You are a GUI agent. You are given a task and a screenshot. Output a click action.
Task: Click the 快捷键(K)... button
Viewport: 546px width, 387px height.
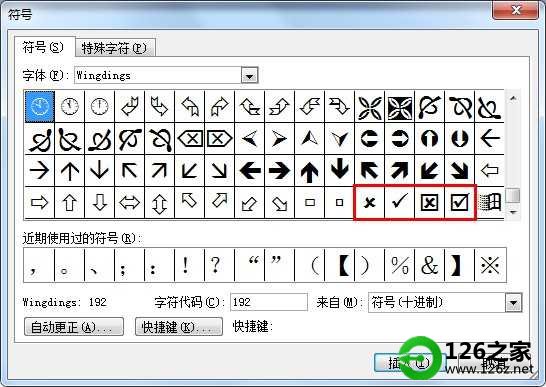[179, 327]
